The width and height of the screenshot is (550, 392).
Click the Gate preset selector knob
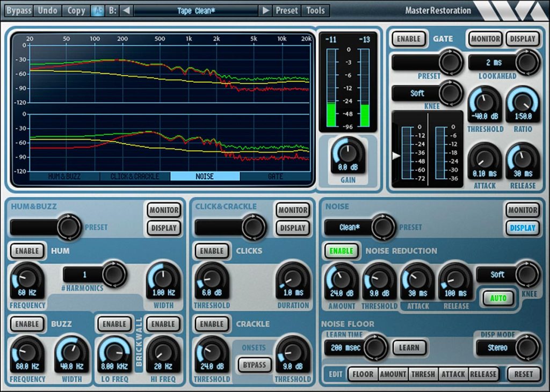(x=451, y=62)
